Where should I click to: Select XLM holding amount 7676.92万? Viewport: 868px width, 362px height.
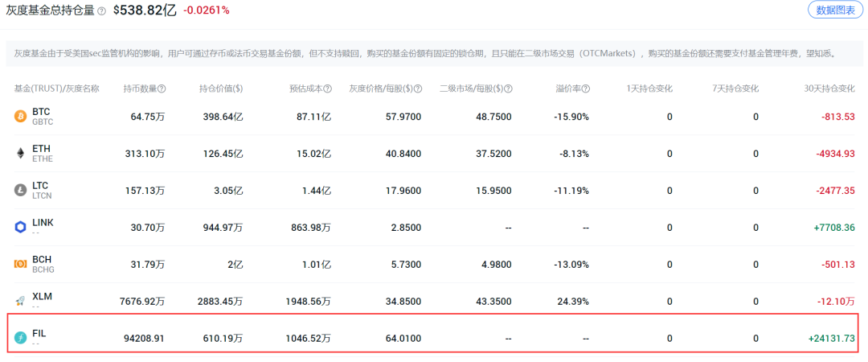pyautogui.click(x=142, y=302)
